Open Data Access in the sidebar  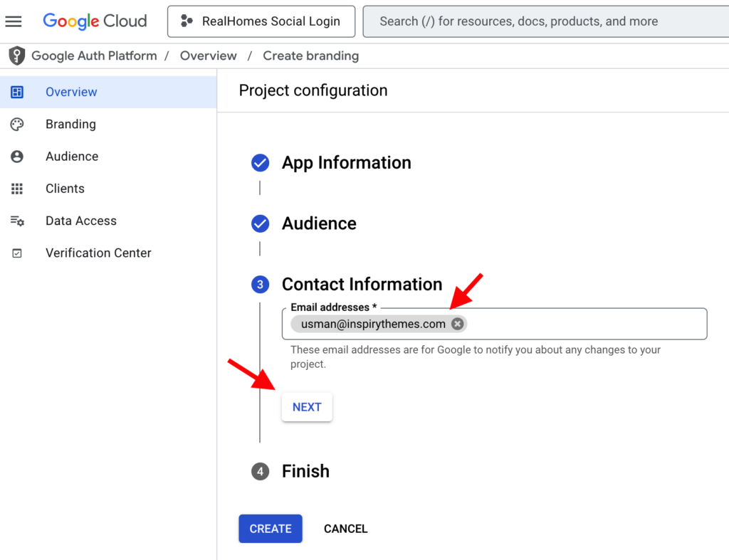[108, 221]
